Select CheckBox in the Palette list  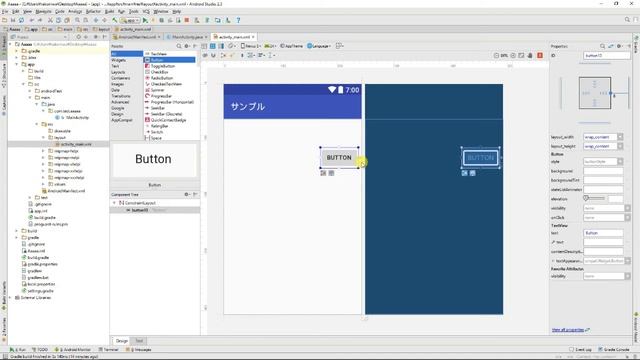(160, 72)
